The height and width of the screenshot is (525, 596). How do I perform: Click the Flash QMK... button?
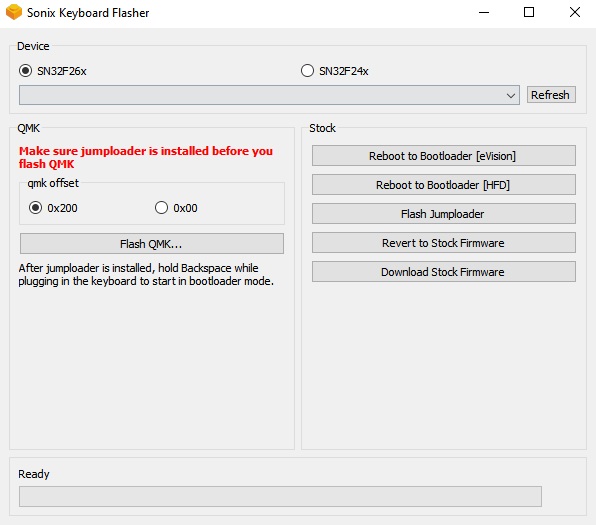point(152,244)
